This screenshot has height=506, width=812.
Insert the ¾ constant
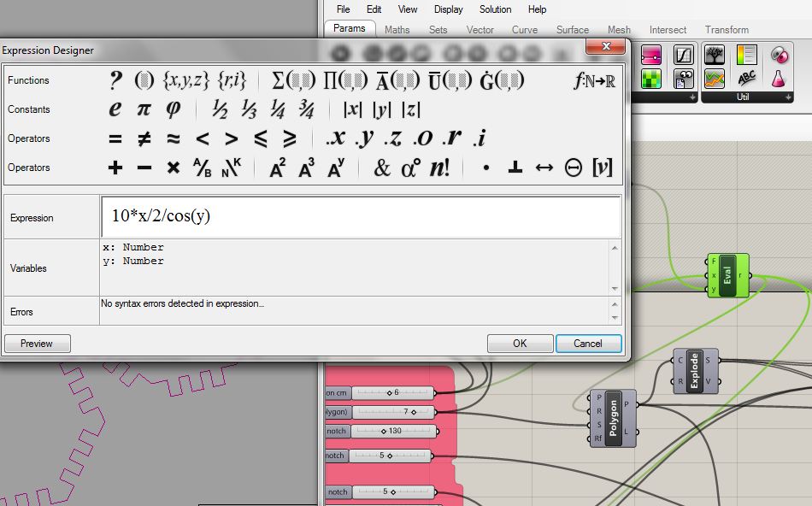tap(307, 109)
